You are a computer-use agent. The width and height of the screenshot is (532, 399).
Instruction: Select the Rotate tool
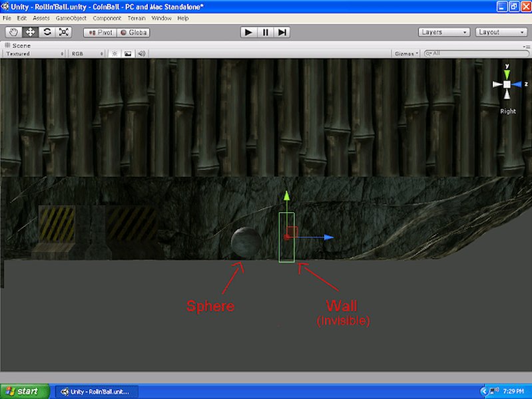tap(47, 32)
